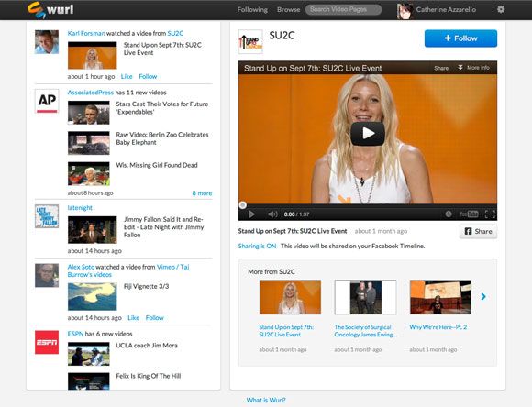Open the ESPN channel link
The height and width of the screenshot is (407, 532).
tap(75, 334)
